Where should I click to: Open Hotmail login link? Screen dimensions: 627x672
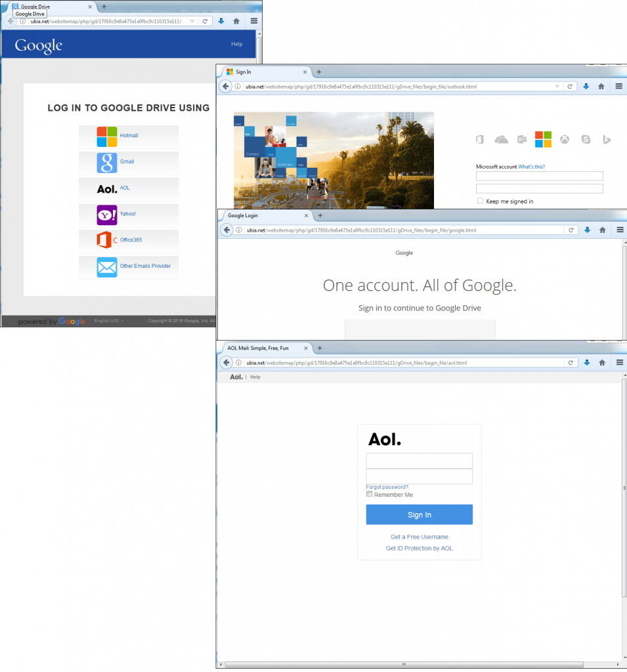pyautogui.click(x=129, y=135)
